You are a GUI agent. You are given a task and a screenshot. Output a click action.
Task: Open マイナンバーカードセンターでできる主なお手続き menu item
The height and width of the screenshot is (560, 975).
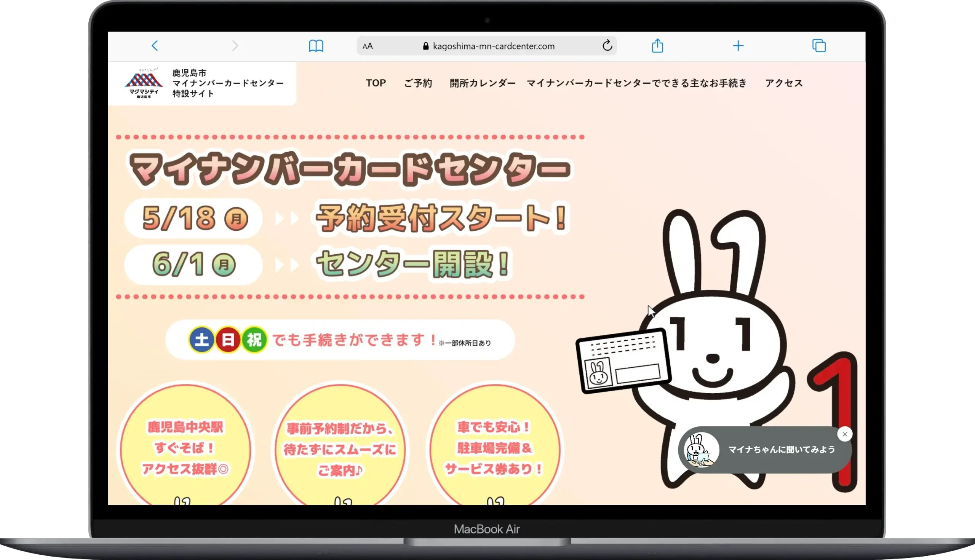pos(636,83)
